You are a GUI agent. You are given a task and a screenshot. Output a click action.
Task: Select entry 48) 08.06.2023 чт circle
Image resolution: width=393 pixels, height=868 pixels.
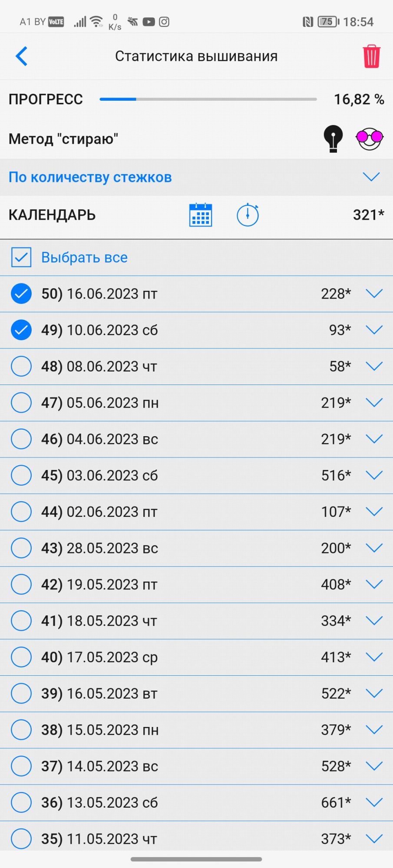pyautogui.click(x=21, y=366)
